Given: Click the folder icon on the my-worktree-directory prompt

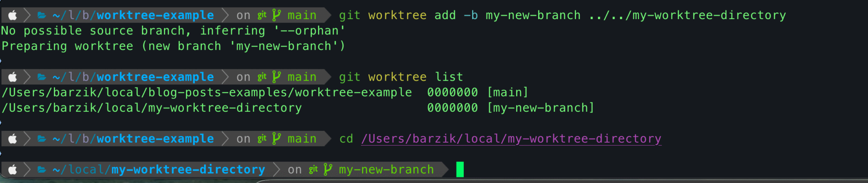Looking at the screenshot, I should pyautogui.click(x=42, y=170).
